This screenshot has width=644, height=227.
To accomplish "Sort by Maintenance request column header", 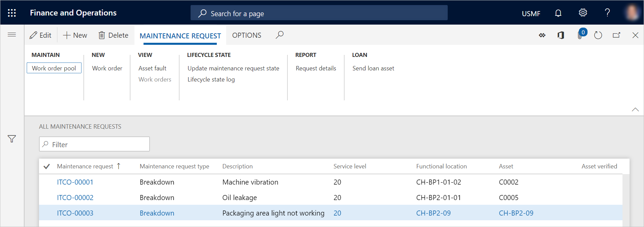I will click(85, 166).
